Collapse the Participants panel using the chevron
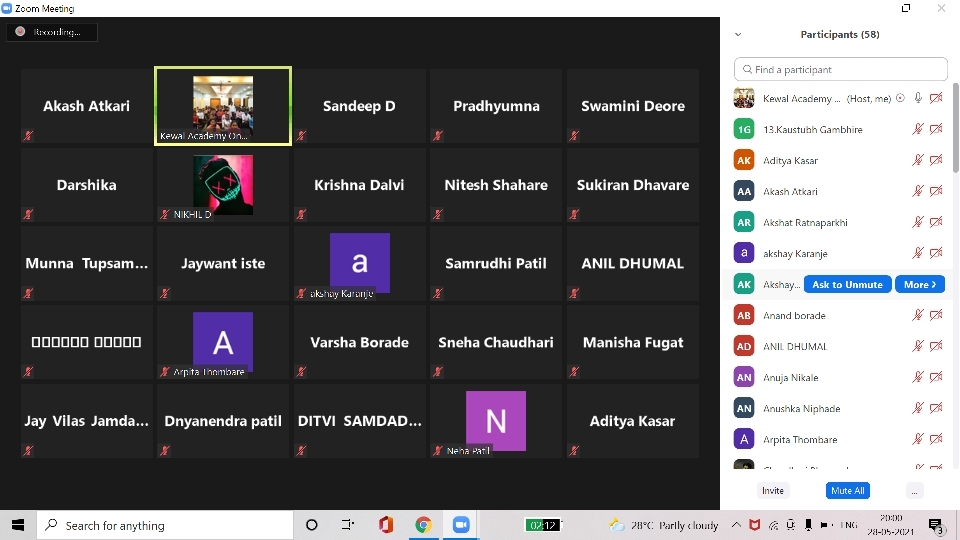 point(738,35)
